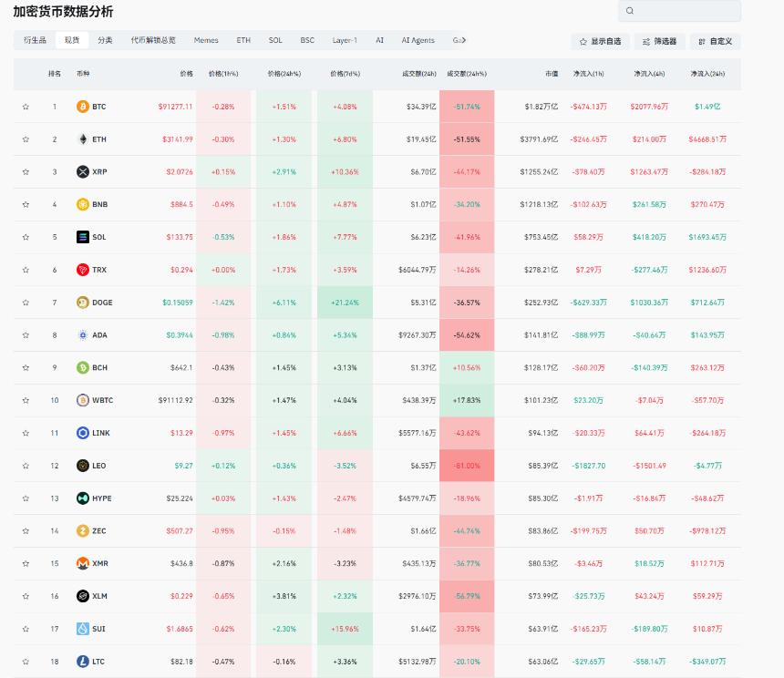Switch to the AI Agents tab

(418, 40)
